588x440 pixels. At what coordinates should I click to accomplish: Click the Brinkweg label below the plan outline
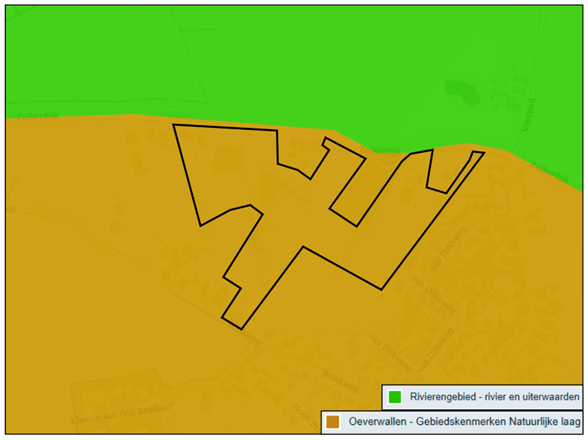click(x=246, y=332)
